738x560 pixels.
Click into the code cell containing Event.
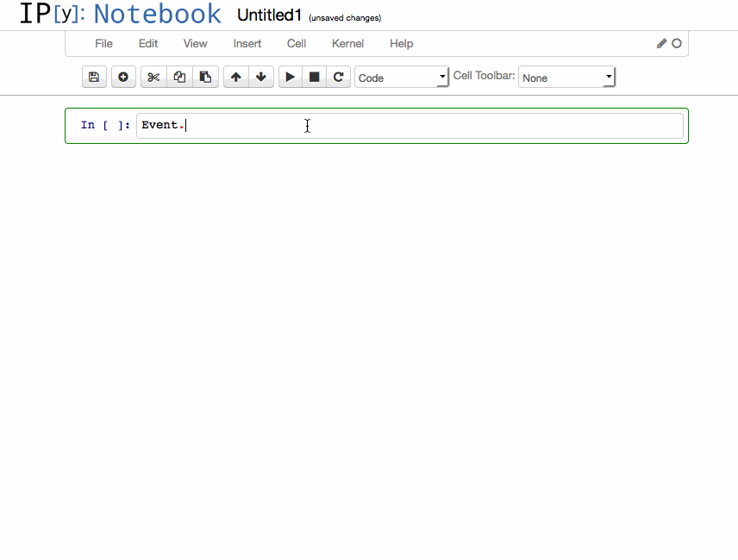pos(410,126)
